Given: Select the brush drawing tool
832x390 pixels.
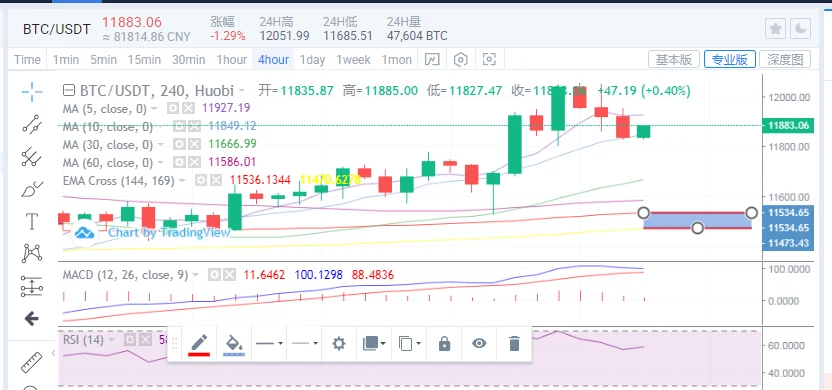Looking at the screenshot, I should tap(32, 189).
